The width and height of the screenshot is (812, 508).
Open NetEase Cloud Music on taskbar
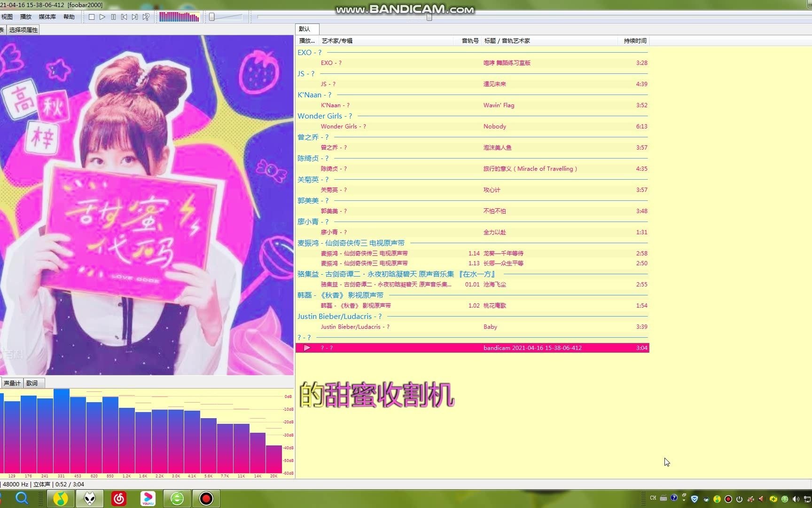click(118, 499)
